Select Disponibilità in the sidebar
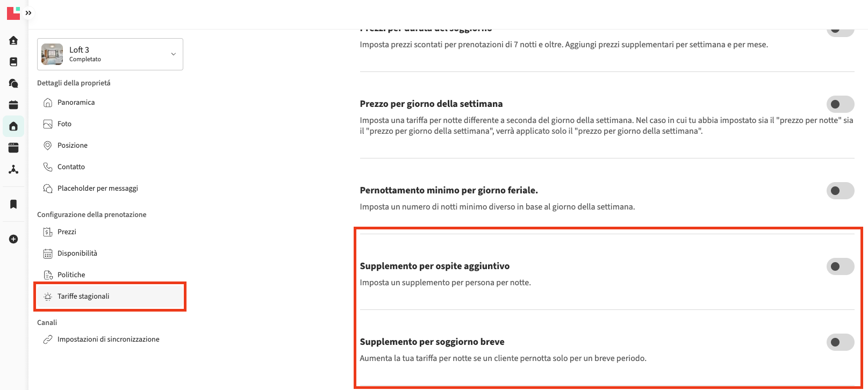The image size is (868, 390). (x=77, y=254)
